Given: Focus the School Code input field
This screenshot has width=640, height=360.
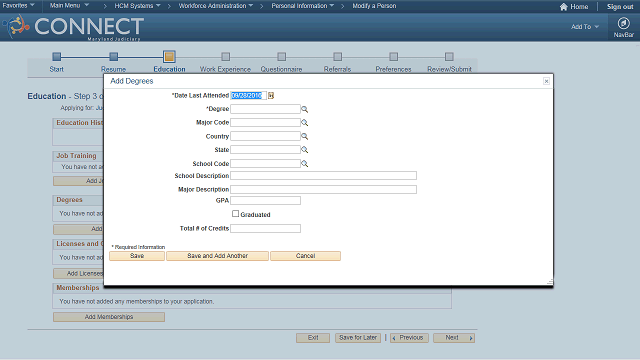Looking at the screenshot, I should tap(265, 164).
